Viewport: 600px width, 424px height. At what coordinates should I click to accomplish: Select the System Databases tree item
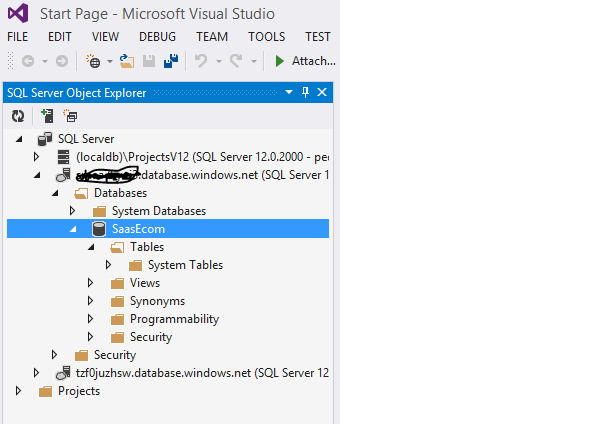[x=159, y=211]
